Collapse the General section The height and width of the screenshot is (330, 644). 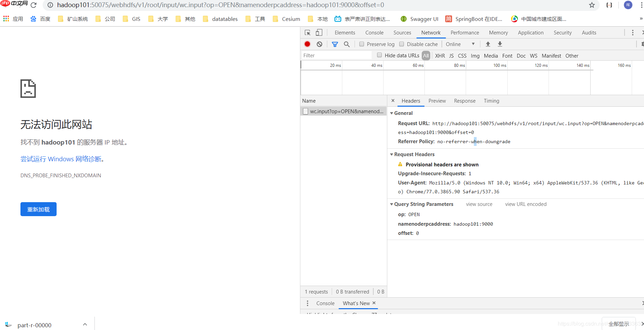tap(392, 113)
